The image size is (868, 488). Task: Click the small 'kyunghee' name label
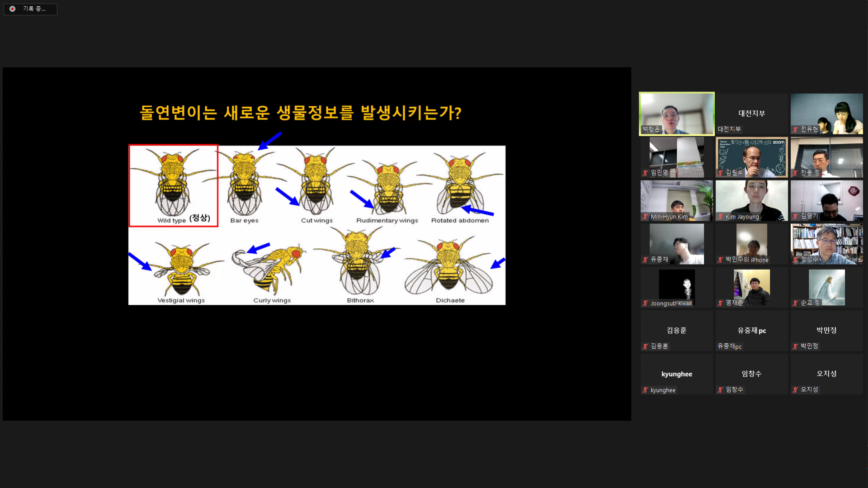[x=663, y=390]
